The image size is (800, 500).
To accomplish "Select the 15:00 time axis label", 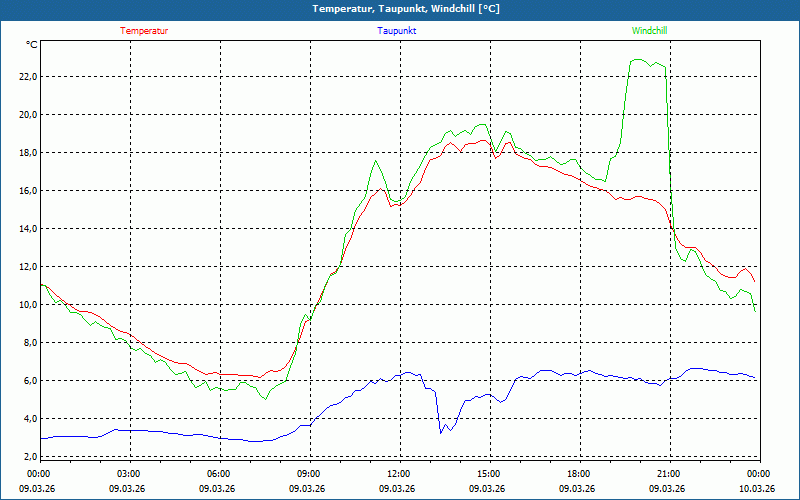I will [489, 474].
